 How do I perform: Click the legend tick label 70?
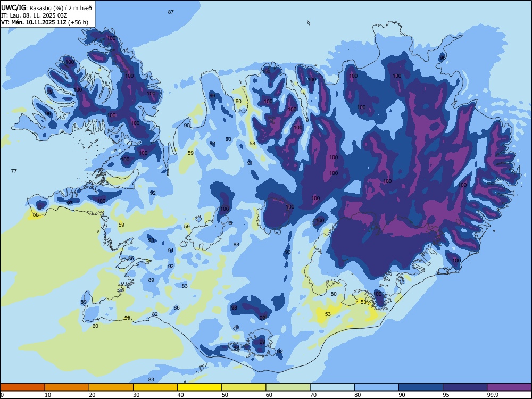click(x=313, y=395)
